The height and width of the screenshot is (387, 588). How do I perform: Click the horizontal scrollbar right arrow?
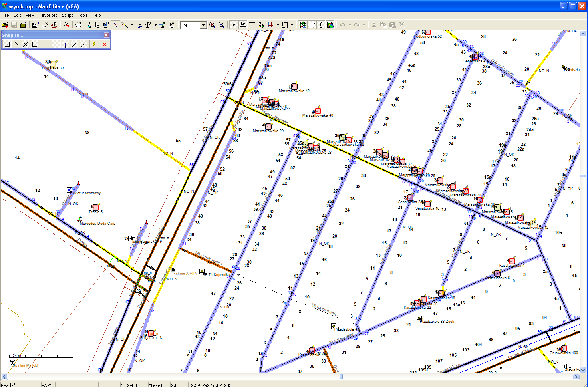[x=576, y=377]
